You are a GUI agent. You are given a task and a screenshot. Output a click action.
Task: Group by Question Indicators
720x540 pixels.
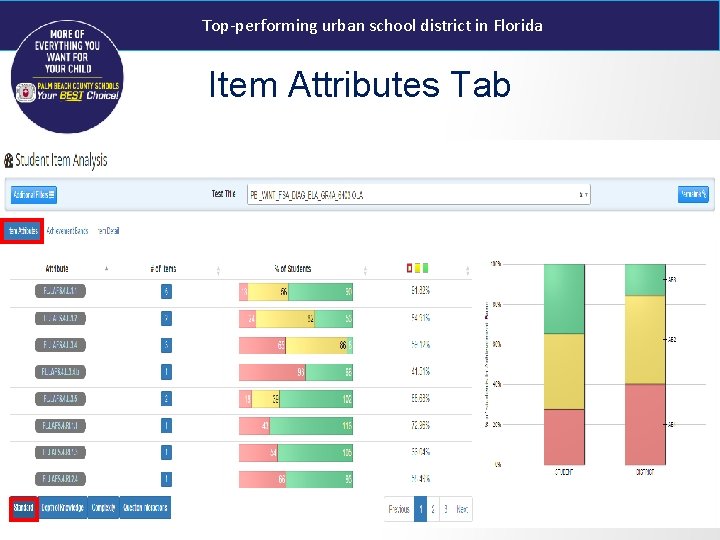145,507
